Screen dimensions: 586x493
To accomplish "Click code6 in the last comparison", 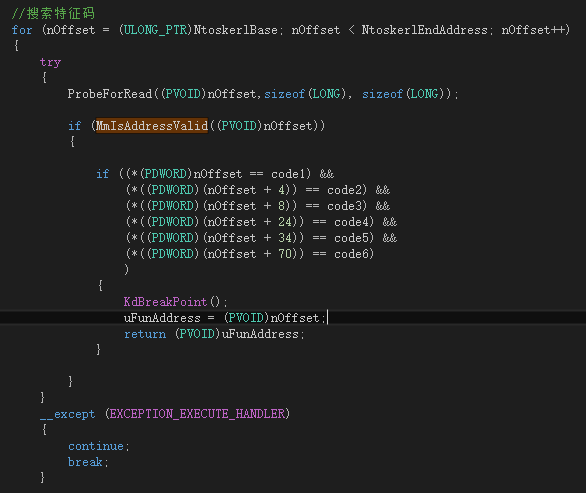I will click(x=352, y=254).
